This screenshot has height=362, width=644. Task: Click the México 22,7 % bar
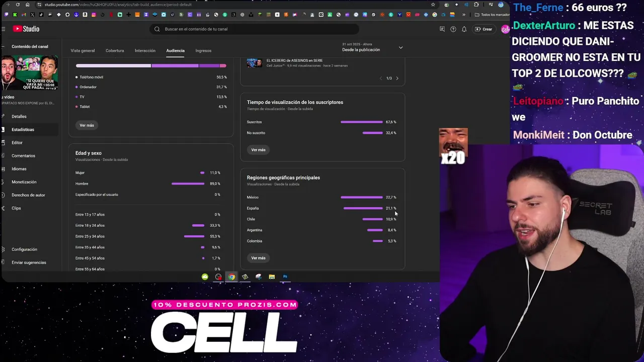[x=362, y=198]
